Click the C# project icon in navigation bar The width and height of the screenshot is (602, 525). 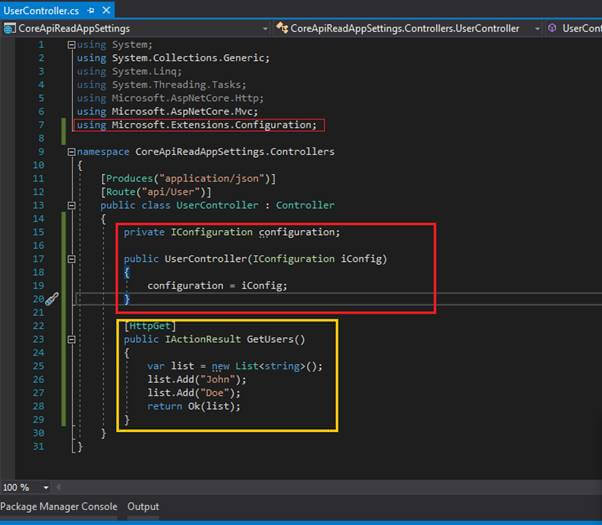click(9, 28)
